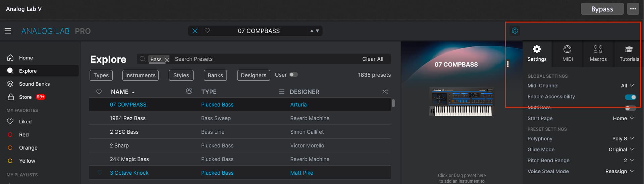The width and height of the screenshot is (644, 184).
Task: Like the current preset with heart icon
Action: [207, 31]
